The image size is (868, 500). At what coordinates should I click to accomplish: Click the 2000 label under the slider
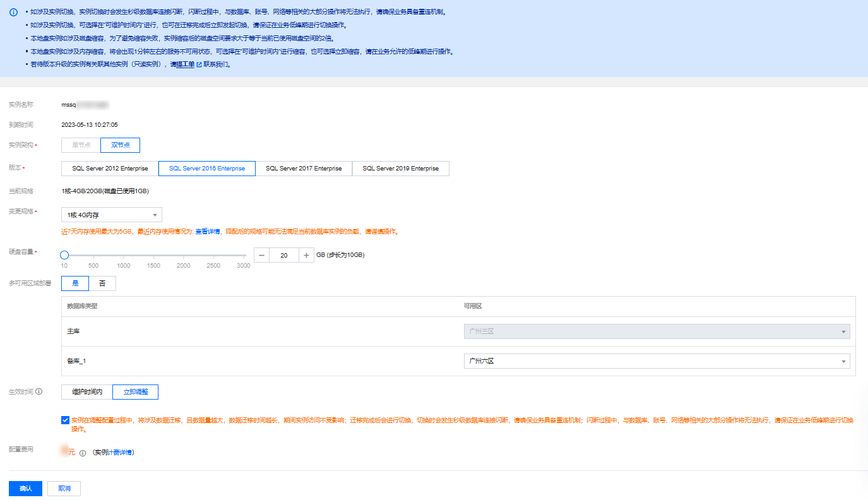click(x=184, y=266)
